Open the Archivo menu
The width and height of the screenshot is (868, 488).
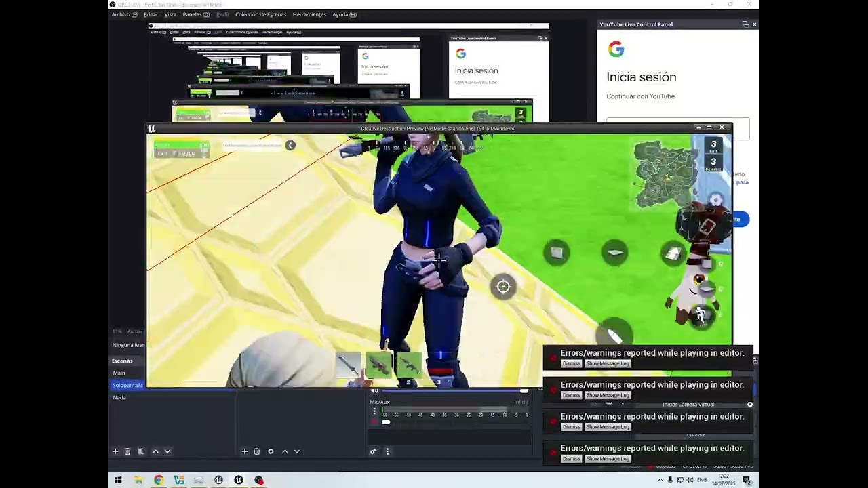pos(124,14)
